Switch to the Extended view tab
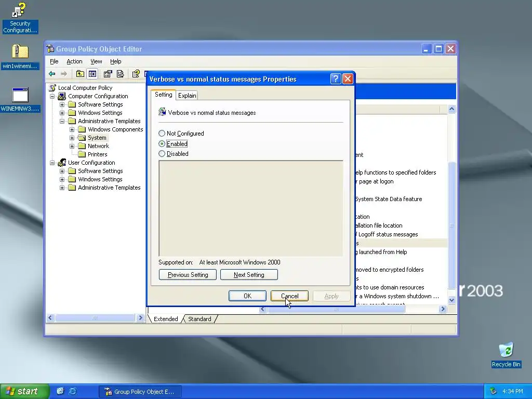The width and height of the screenshot is (532, 399). [x=166, y=319]
